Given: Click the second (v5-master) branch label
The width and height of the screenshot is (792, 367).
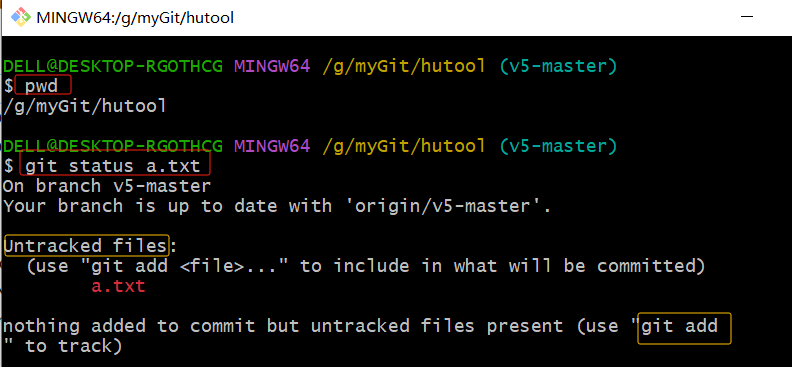Looking at the screenshot, I should [x=559, y=146].
